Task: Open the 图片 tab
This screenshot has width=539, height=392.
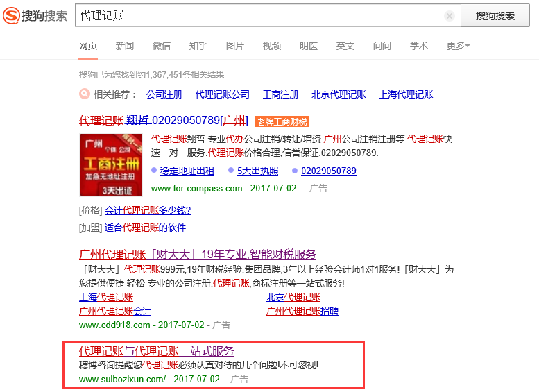Action: [234, 46]
